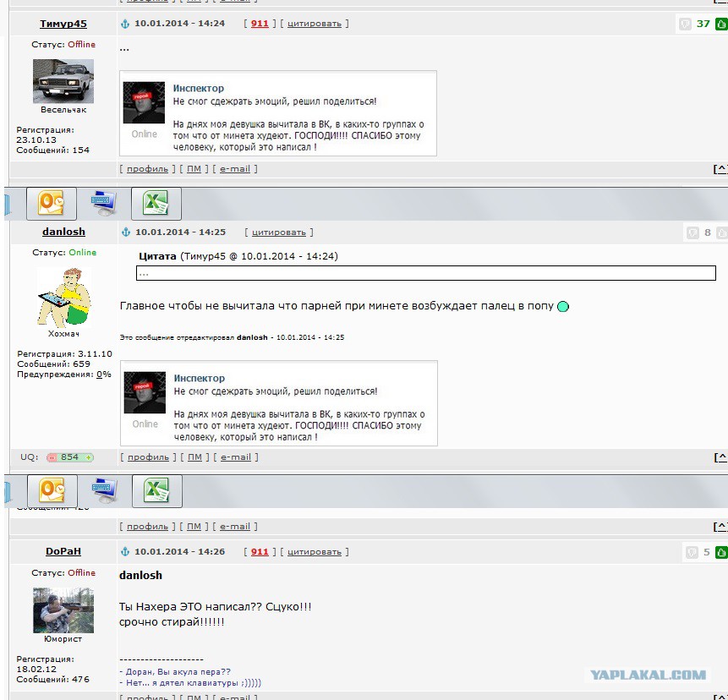Open Outlook icon above DoPaH post
This screenshot has width=728, height=700.
point(52,490)
